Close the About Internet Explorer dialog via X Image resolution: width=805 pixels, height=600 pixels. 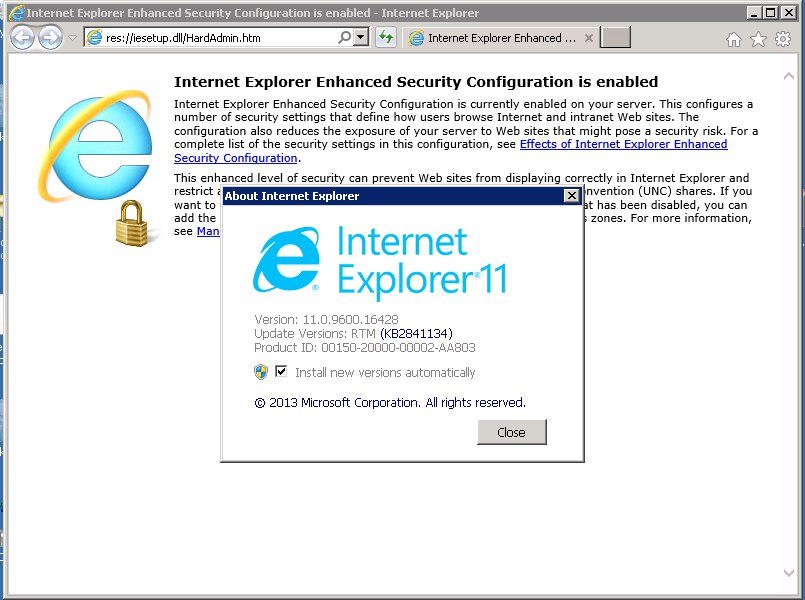pos(571,196)
